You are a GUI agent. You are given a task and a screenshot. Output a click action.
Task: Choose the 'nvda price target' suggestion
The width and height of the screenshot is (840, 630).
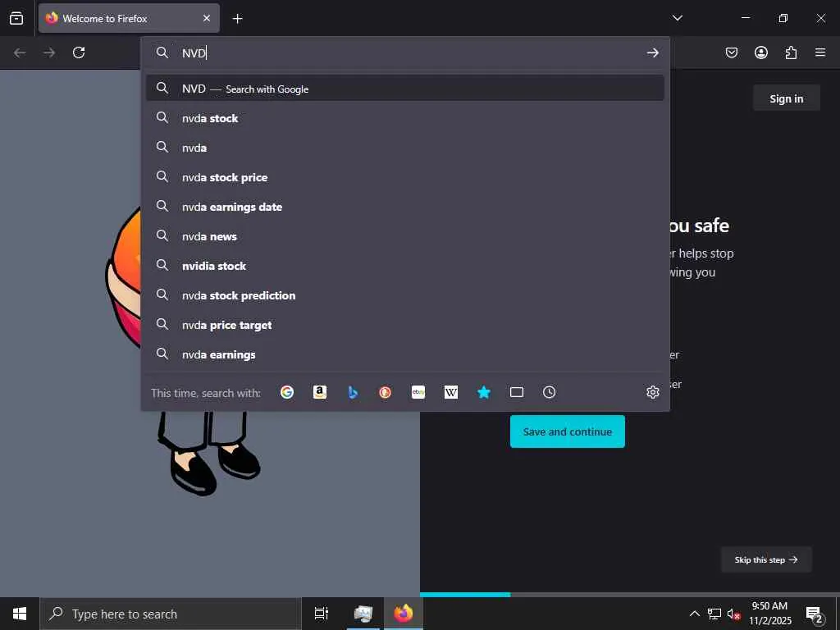click(x=405, y=325)
